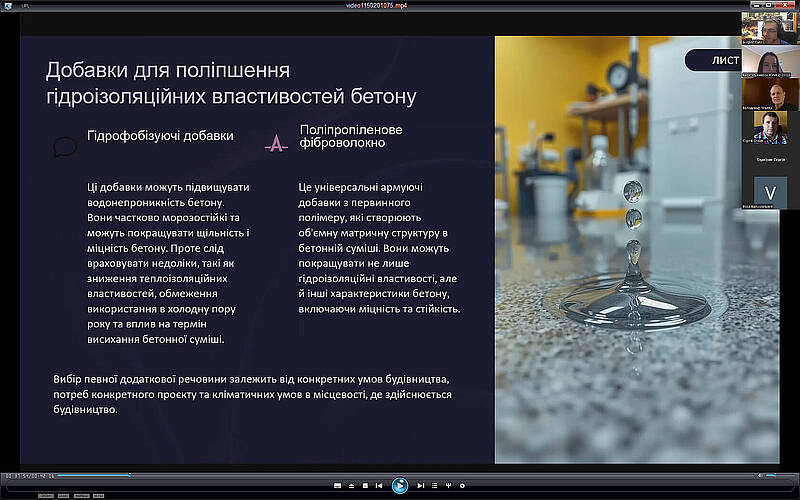Skip to next track in player
Screen dimensions: 800x500
pos(420,486)
